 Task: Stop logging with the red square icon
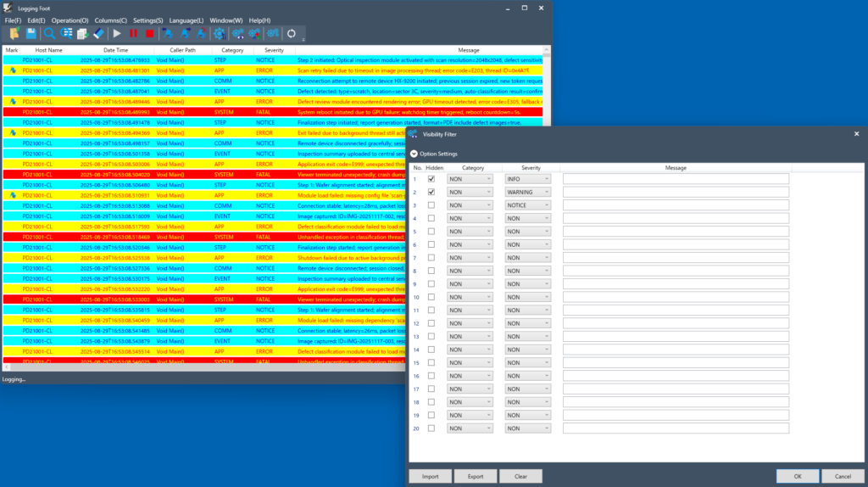tap(150, 33)
